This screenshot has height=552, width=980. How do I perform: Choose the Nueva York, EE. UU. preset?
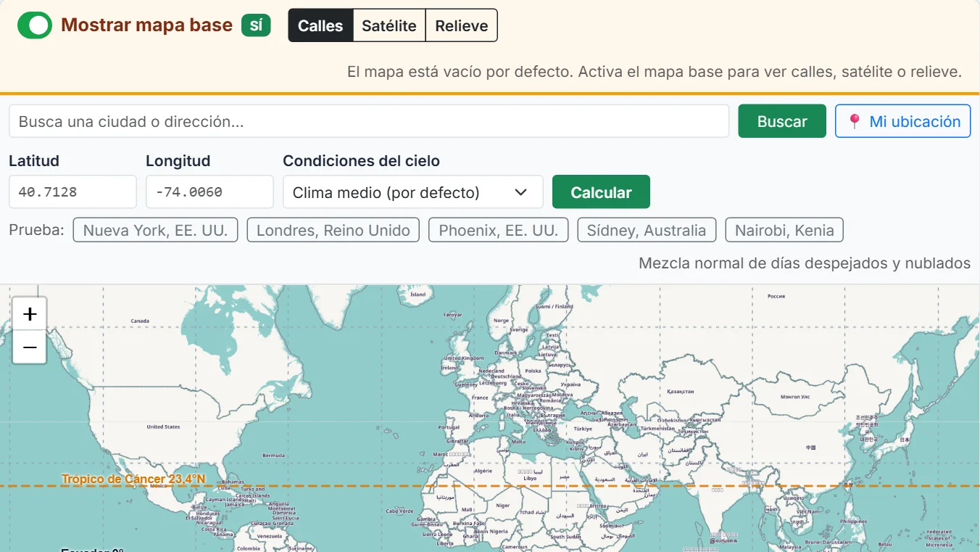[x=155, y=230]
